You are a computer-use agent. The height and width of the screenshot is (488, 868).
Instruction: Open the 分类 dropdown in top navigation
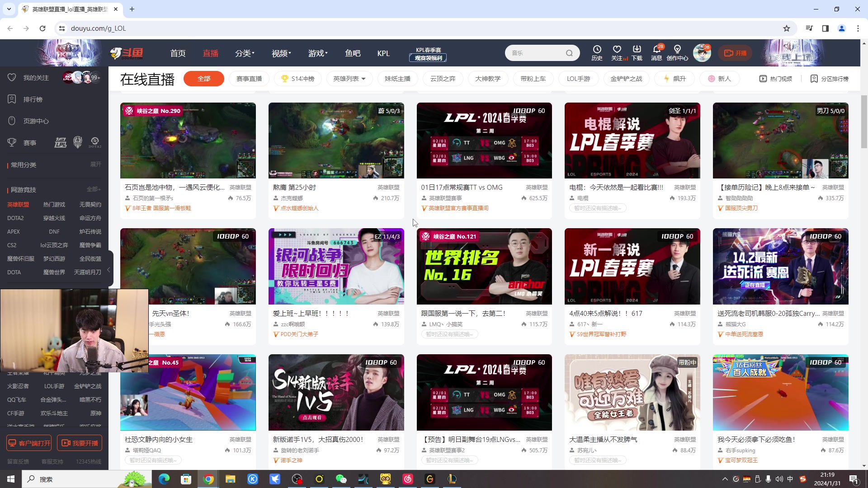pos(245,53)
